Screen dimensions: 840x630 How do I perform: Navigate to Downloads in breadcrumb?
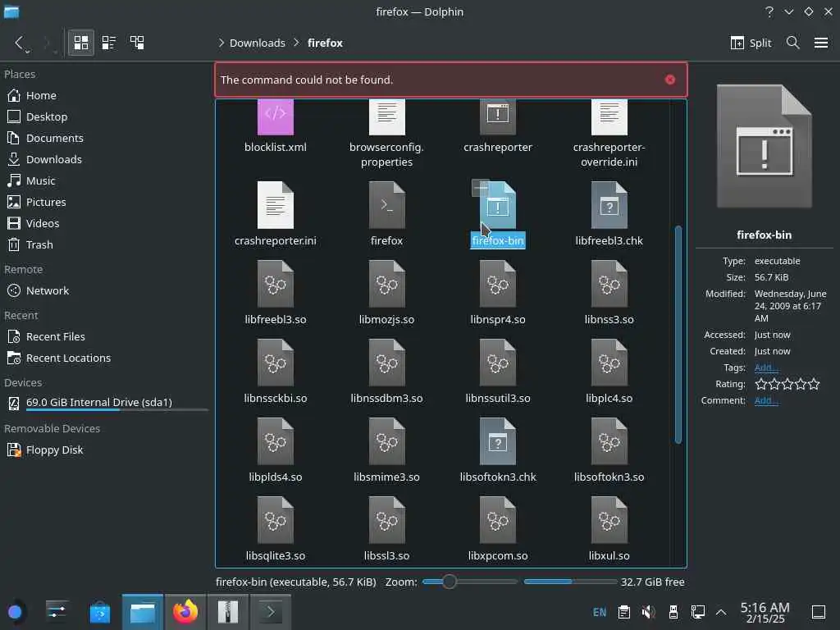[257, 43]
